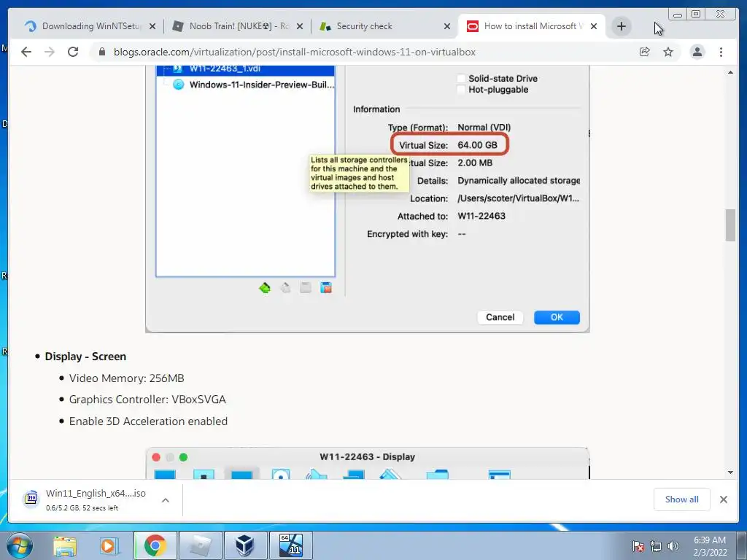This screenshot has height=560, width=747.
Task: Share this page via the share icon
Action: coord(645,52)
